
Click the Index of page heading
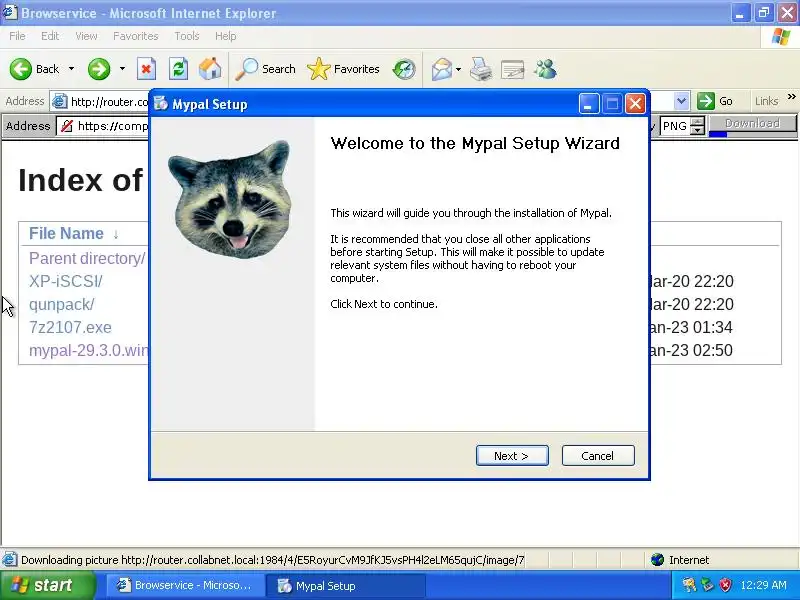point(81,180)
